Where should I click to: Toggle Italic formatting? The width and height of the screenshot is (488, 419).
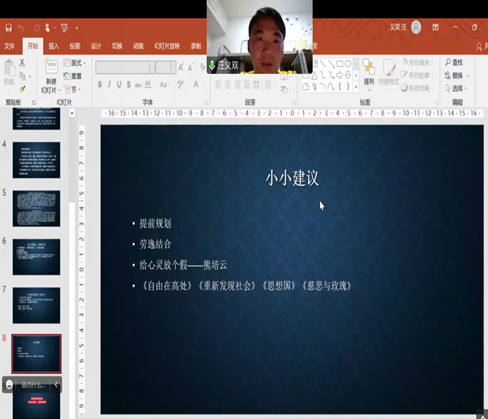click(109, 85)
